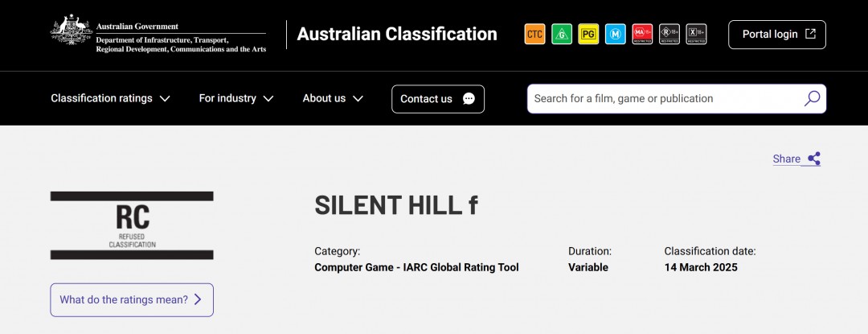Viewport: 868px width, 334px height.
Task: Open the For industry dropdown
Action: tap(236, 98)
